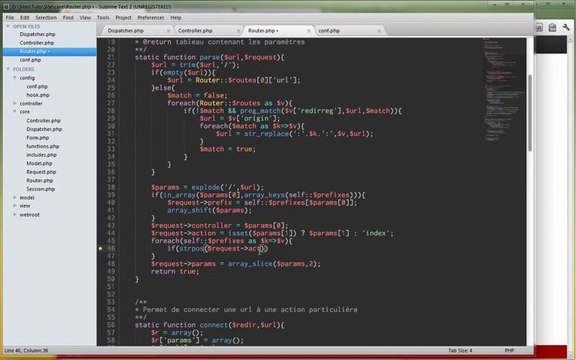Image resolution: width=576 pixels, height=360 pixels.
Task: Click scroll-up arrow in background browser window
Action: tap(570, 40)
